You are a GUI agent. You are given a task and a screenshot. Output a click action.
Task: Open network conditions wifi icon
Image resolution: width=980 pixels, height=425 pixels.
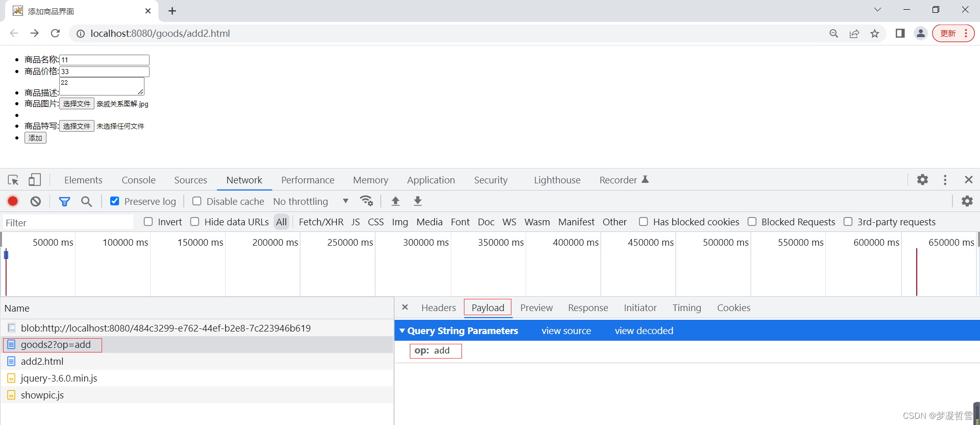point(366,201)
